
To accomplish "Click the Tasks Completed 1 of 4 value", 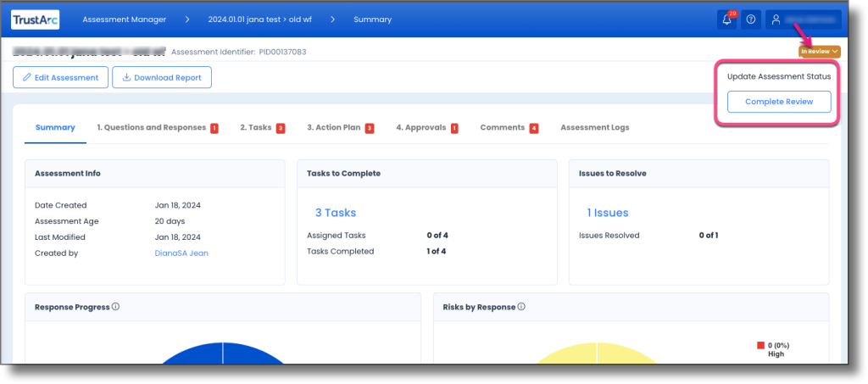I will pos(437,251).
